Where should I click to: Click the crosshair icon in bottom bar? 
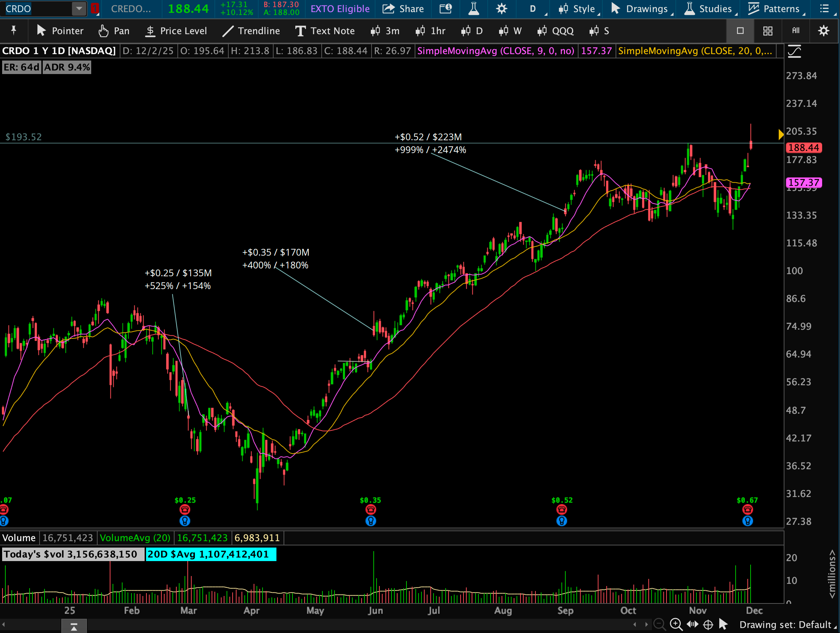(708, 624)
